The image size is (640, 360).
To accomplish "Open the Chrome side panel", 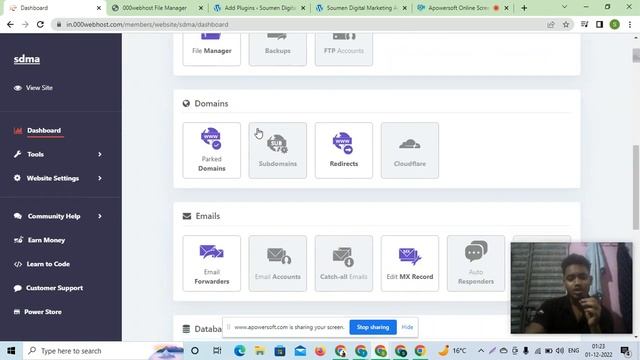I will coord(599,24).
